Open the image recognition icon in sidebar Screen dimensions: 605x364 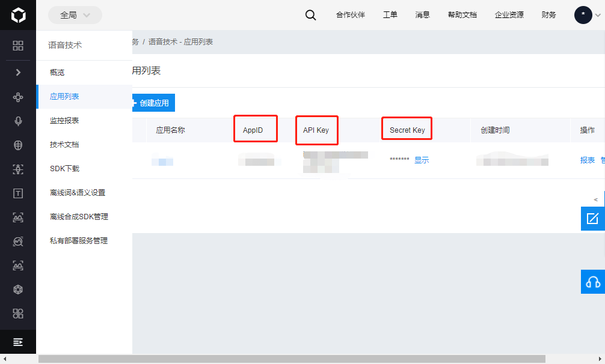pos(18,217)
